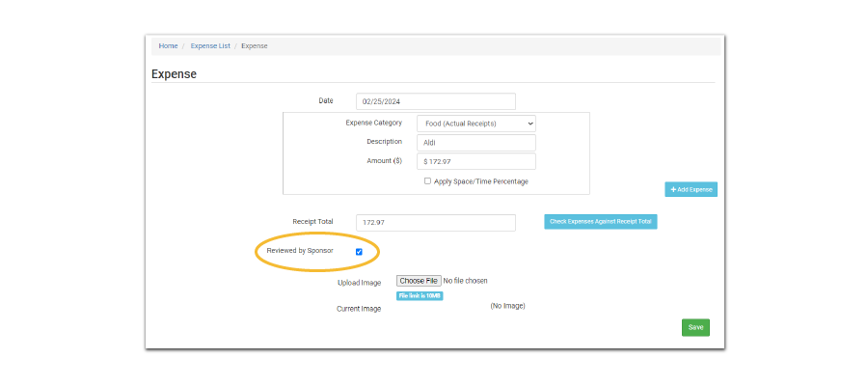The image size is (868, 386).
Task: Click the File limit is 10MB badge
Action: [x=420, y=296]
